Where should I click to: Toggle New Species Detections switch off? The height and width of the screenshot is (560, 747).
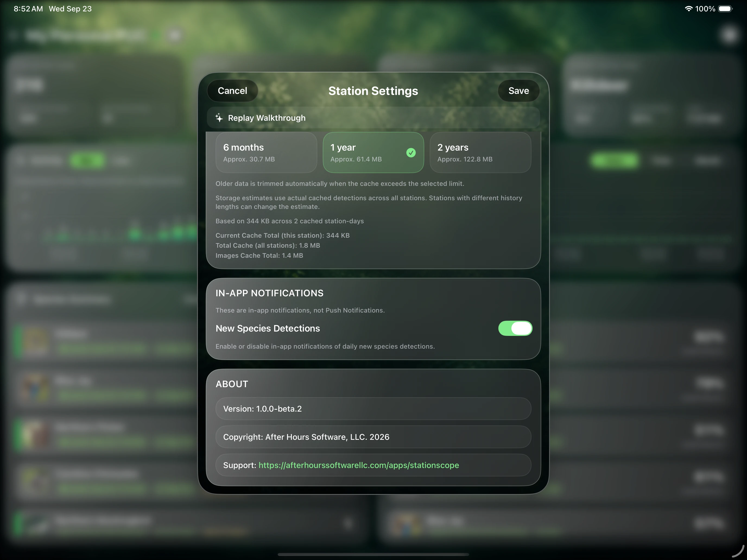point(515,328)
